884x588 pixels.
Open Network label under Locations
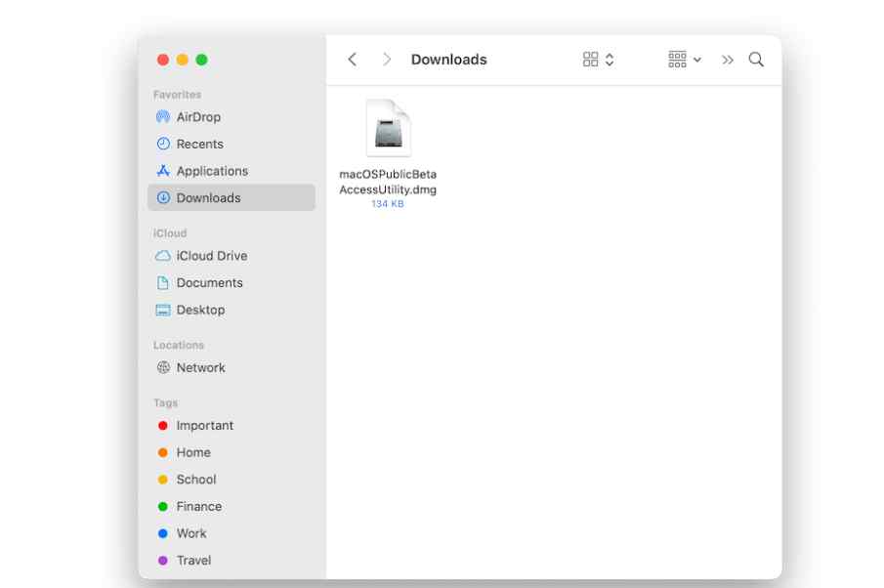point(200,367)
